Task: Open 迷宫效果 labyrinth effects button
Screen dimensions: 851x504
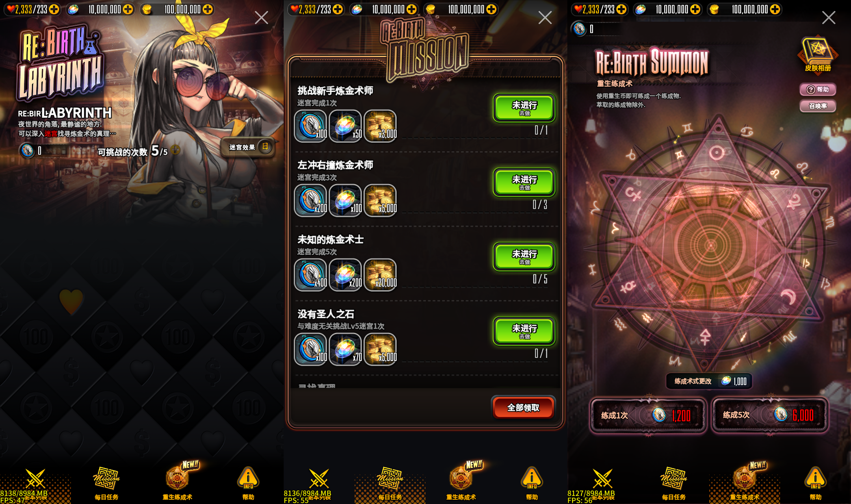Action: [x=248, y=147]
